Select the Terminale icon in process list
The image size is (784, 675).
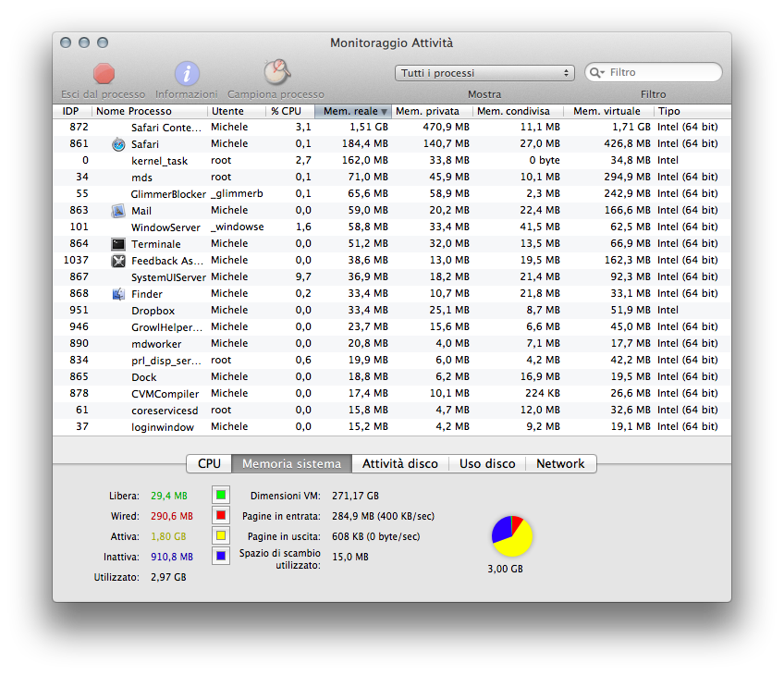click(118, 244)
